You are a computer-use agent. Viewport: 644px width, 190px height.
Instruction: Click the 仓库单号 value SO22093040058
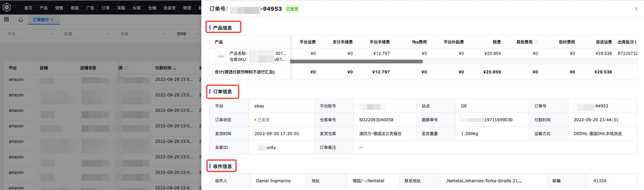pyautogui.click(x=376, y=120)
